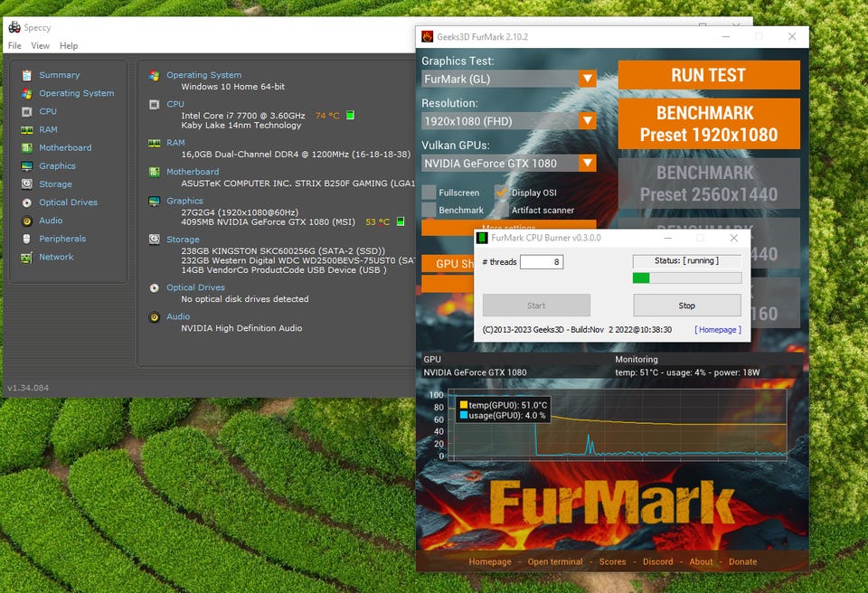Click the Peripherals mouse icon in Speccy sidebar

click(26, 240)
